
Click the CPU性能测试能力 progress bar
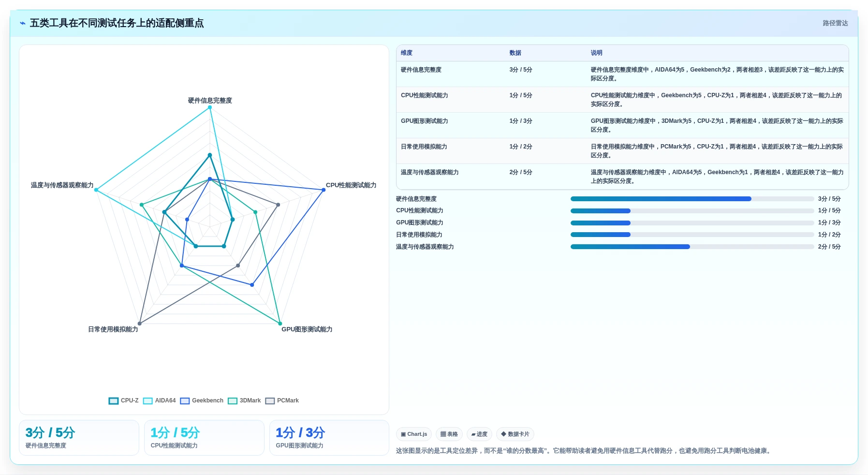(x=692, y=211)
